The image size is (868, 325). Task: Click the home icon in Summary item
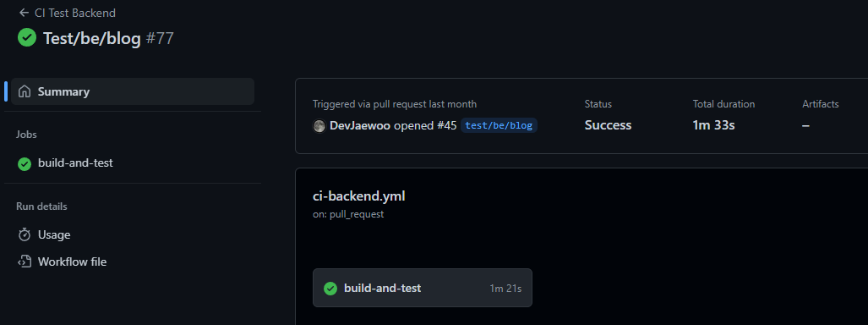(25, 91)
